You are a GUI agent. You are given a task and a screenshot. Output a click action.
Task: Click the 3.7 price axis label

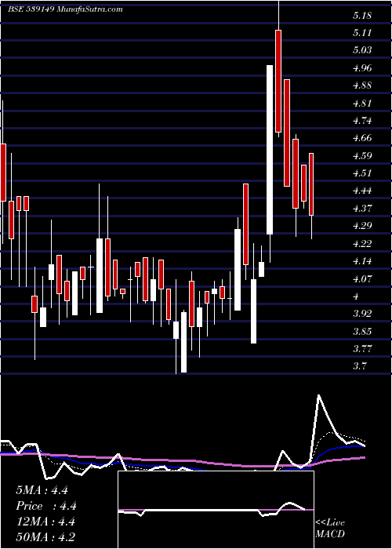[360, 366]
